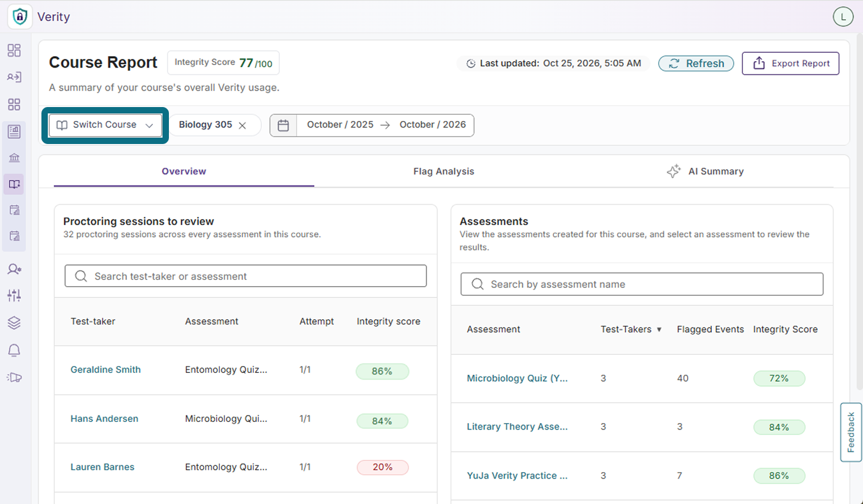This screenshot has width=863, height=504.
Task: Open the user avatar menu labeled L
Action: coord(843,17)
